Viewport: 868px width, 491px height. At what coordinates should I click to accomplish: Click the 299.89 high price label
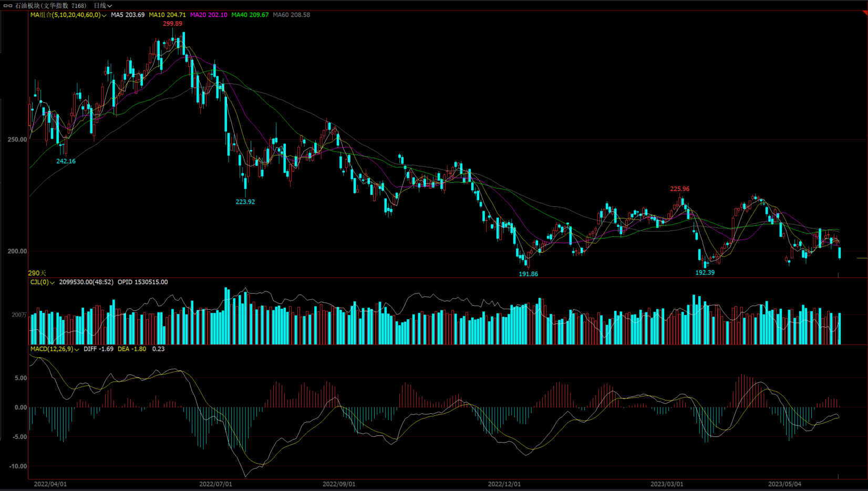point(172,24)
